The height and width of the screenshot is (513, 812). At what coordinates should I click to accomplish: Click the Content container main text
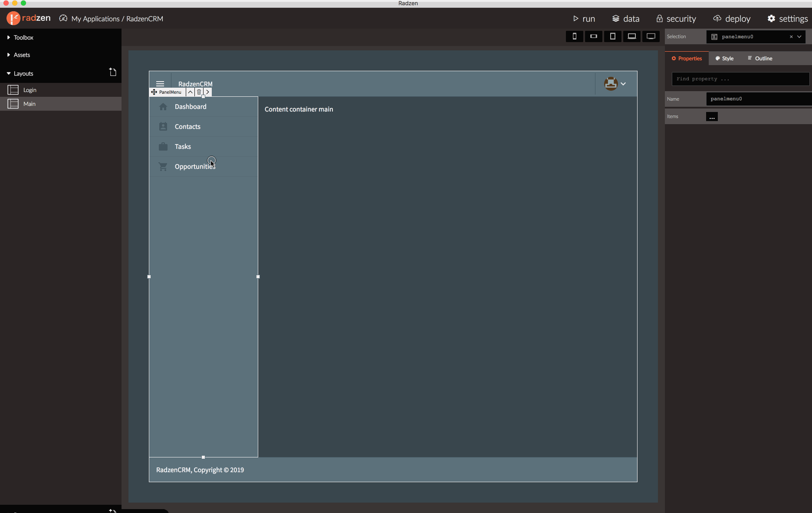[299, 109]
